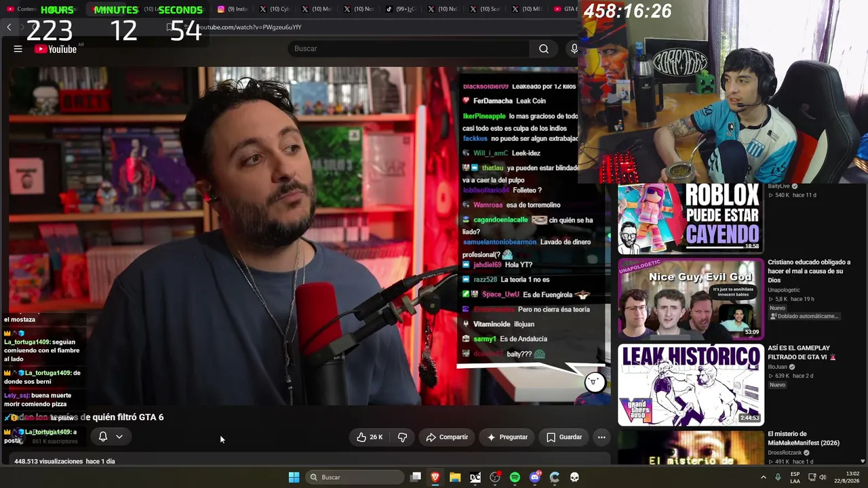Image resolution: width=868 pixels, height=488 pixels.
Task: Click the Compartir share button
Action: click(447, 437)
